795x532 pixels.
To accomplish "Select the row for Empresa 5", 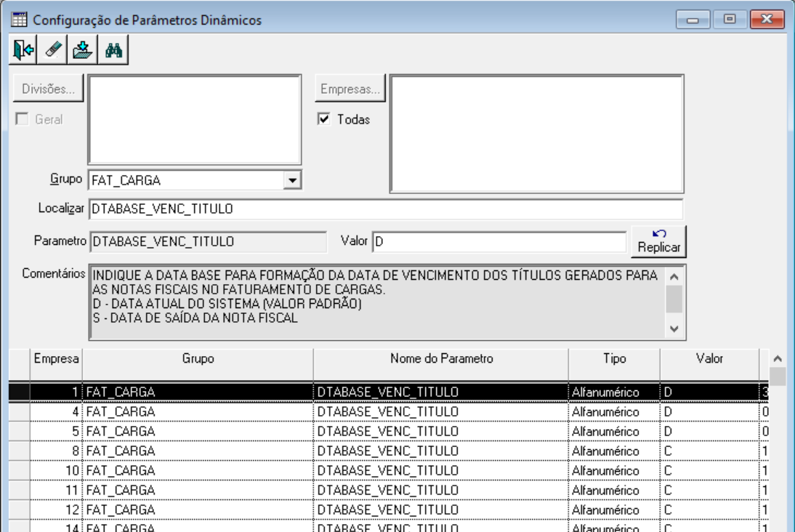I will coord(388,432).
